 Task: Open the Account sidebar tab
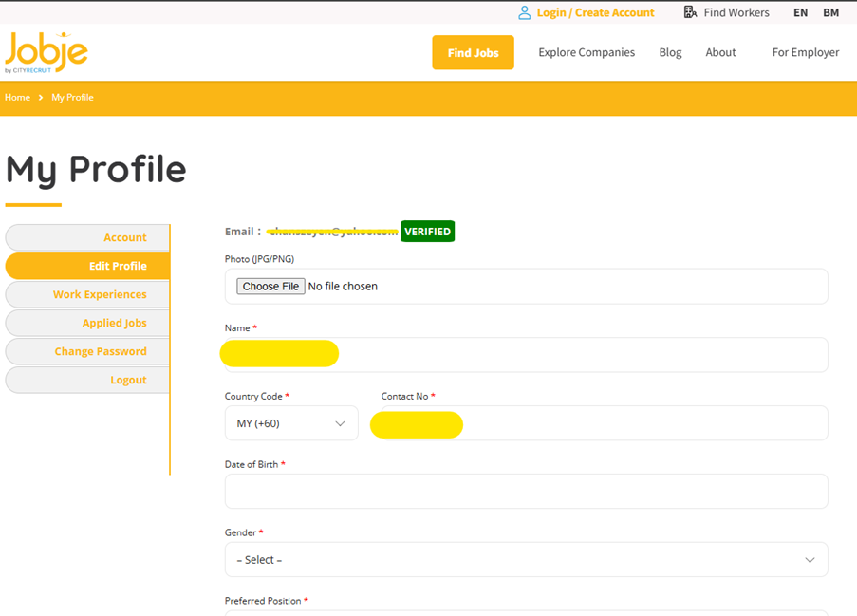point(88,237)
